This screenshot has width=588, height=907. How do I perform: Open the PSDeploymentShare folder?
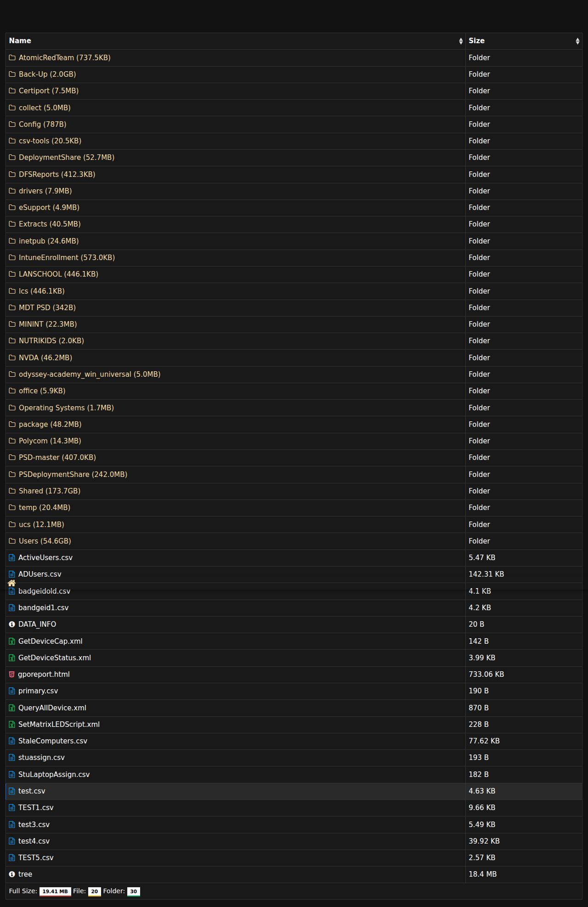coord(73,475)
